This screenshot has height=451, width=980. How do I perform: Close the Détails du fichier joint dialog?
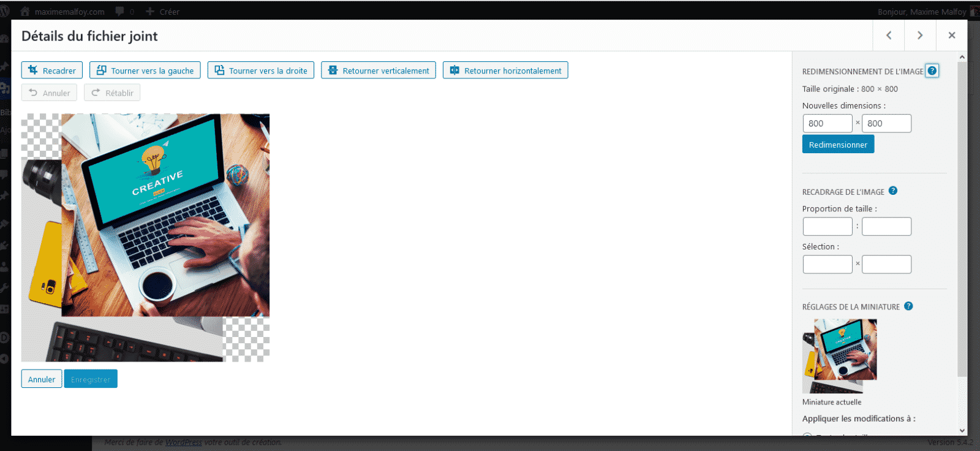pos(952,36)
